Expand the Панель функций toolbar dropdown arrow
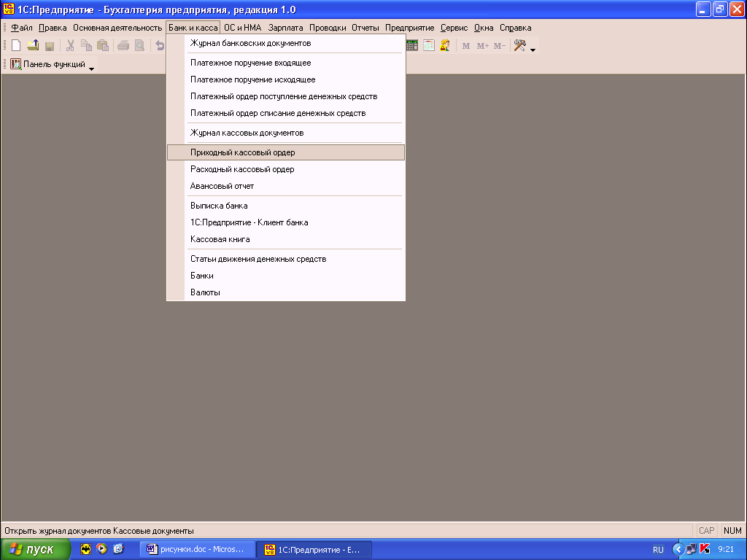 92,68
